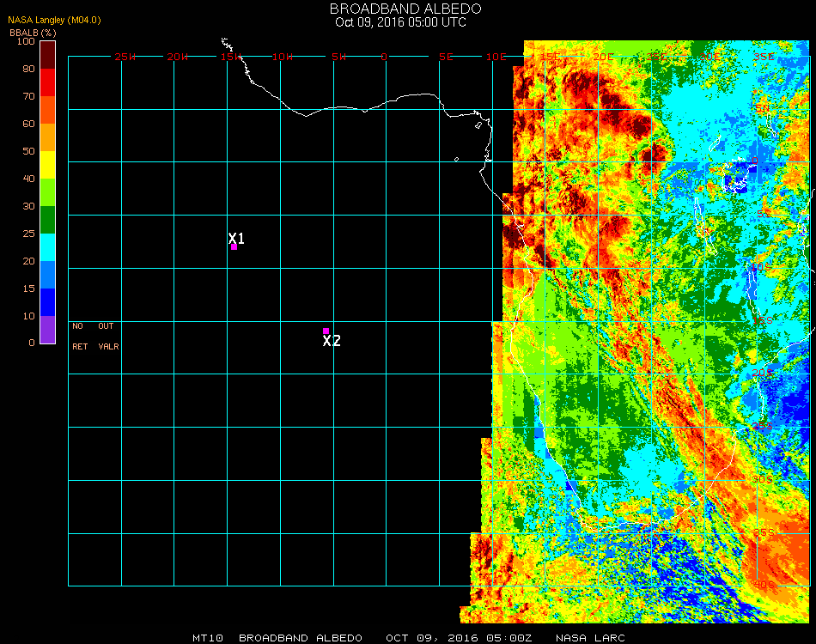816x644 pixels.
Task: Click the BBALB (%) legend heading
Action: click(x=33, y=33)
